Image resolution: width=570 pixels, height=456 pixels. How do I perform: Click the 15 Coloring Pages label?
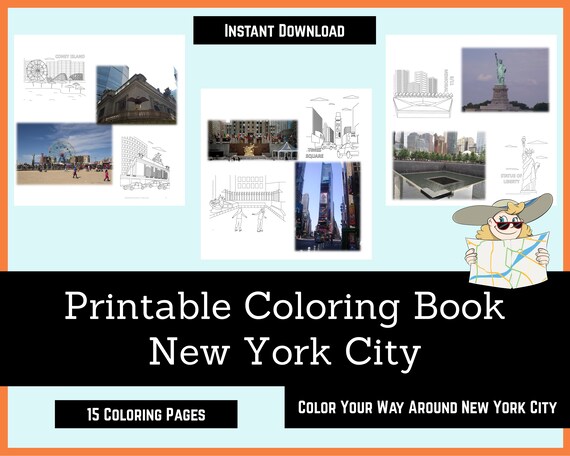tap(146, 414)
